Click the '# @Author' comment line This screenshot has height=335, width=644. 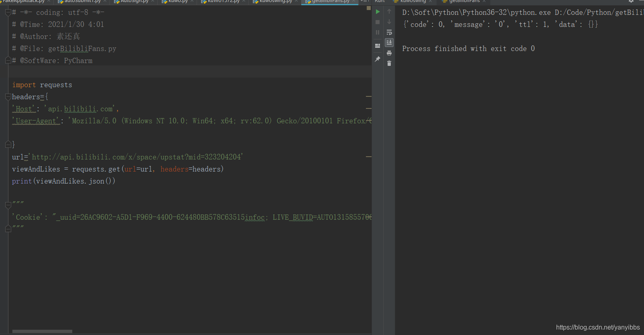pos(46,37)
